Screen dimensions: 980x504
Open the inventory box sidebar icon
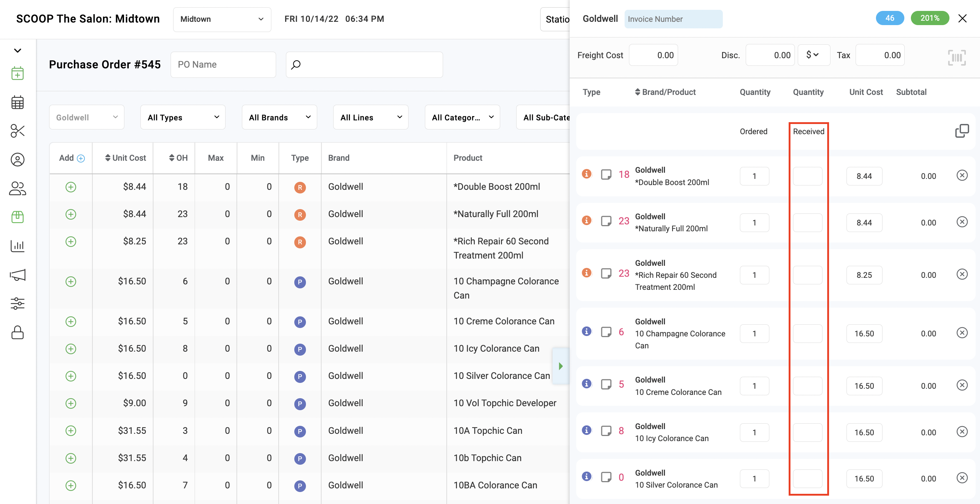(x=17, y=217)
